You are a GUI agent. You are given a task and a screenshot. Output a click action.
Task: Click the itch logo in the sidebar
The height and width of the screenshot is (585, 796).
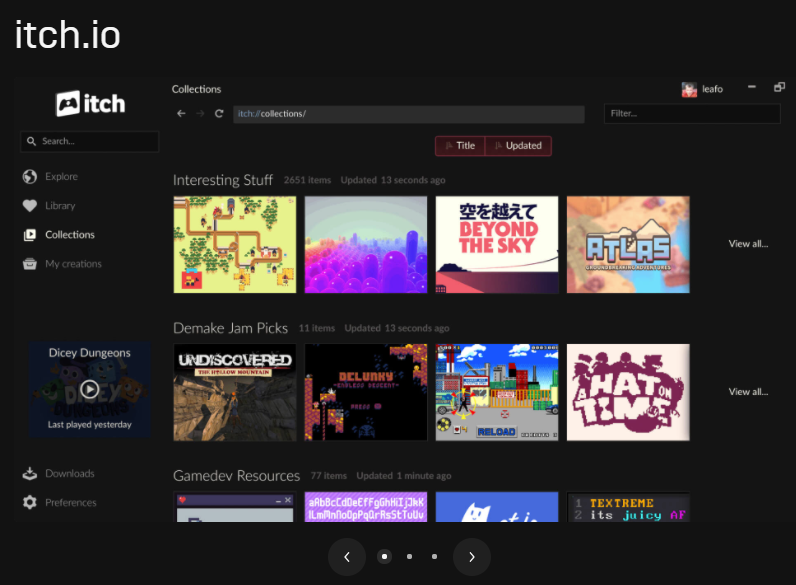click(x=90, y=104)
